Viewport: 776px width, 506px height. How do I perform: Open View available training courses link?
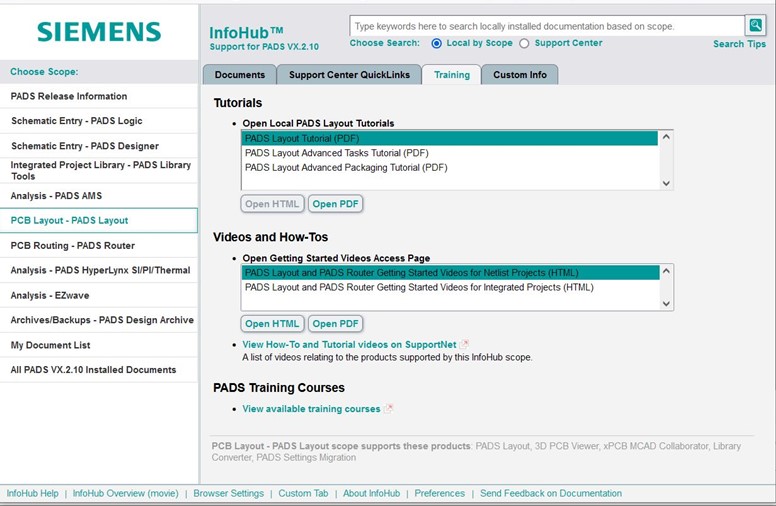(x=311, y=409)
